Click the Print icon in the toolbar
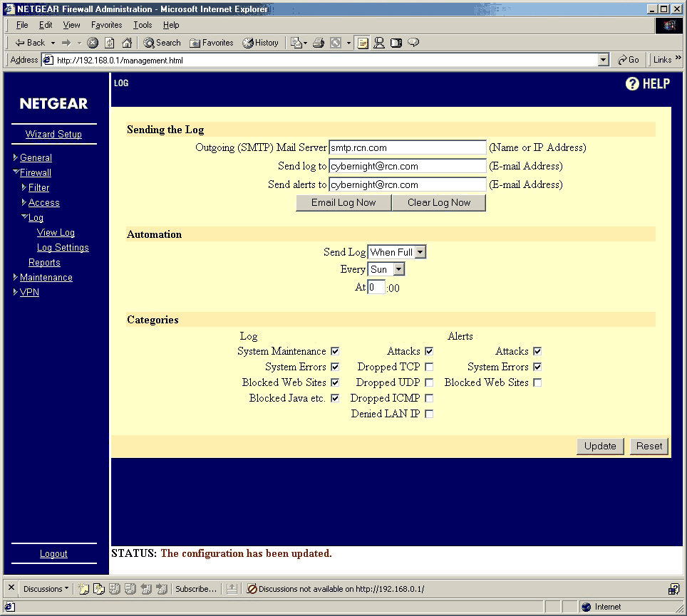Screen dimensions: 687x616 [x=319, y=43]
